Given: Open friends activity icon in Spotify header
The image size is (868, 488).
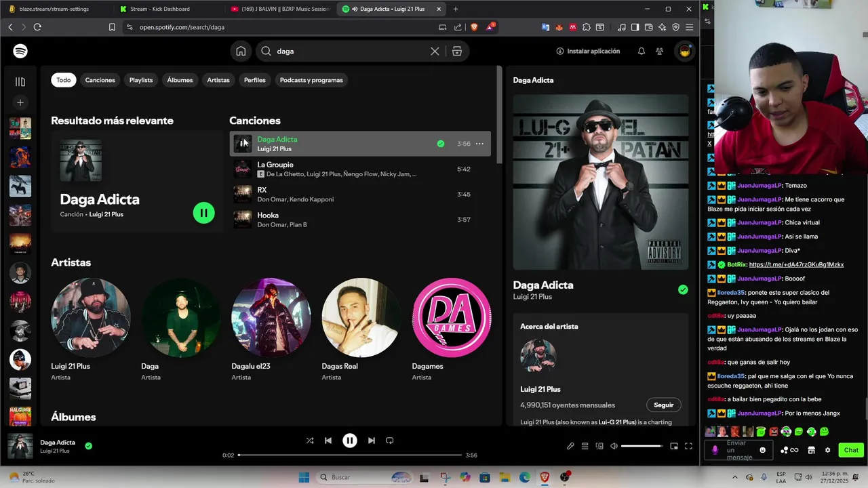Looking at the screenshot, I should [x=659, y=51].
